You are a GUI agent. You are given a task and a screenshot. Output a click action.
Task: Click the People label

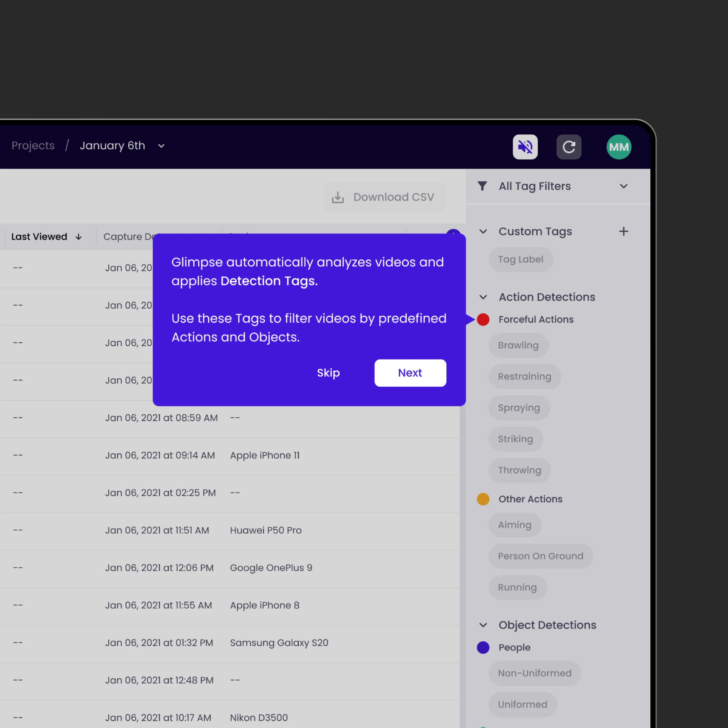click(x=514, y=647)
